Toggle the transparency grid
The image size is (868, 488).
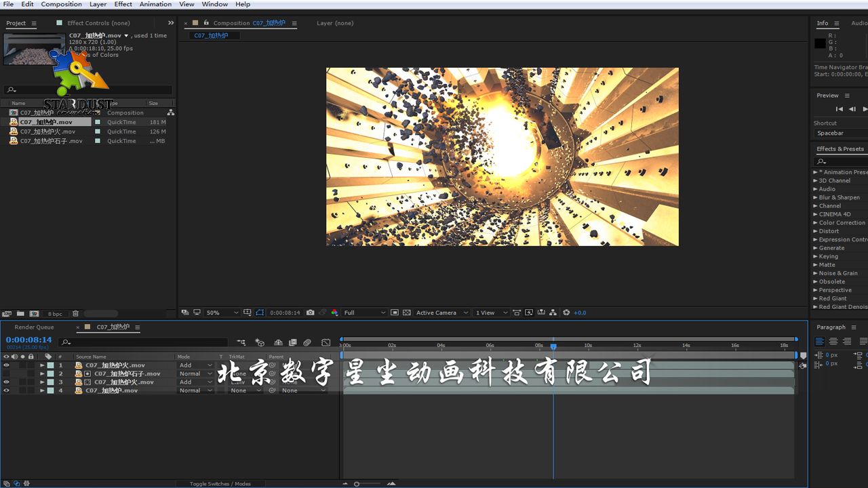point(407,312)
